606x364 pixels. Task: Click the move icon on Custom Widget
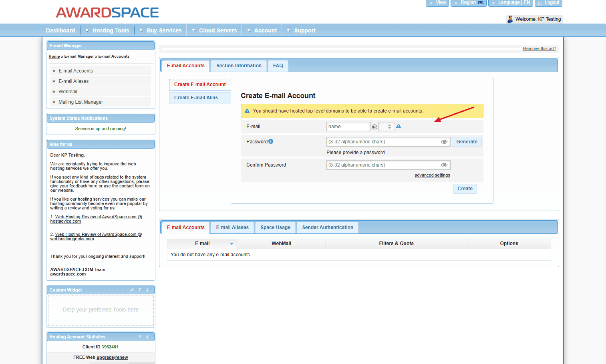point(147,290)
